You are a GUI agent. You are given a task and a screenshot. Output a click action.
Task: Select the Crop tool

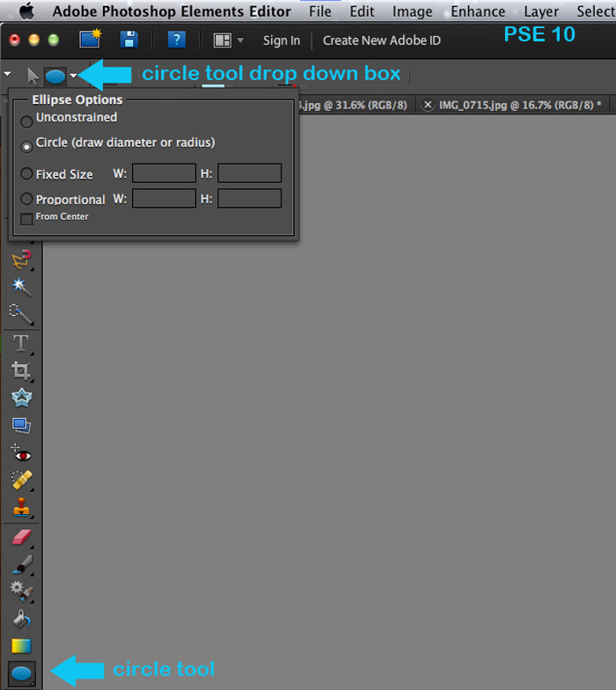click(x=21, y=371)
